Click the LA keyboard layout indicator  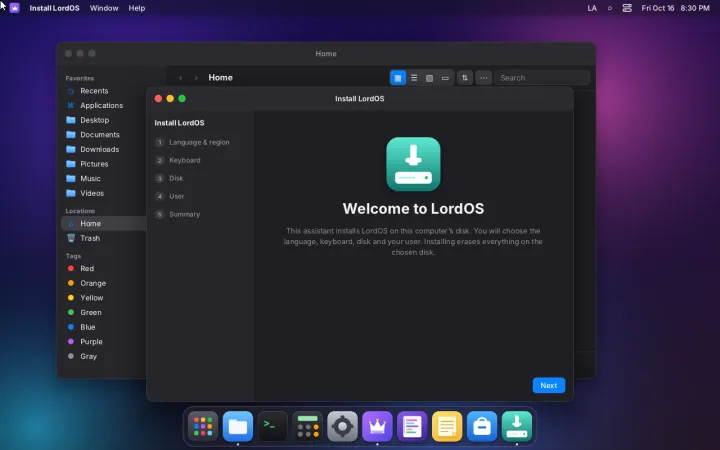pos(592,8)
